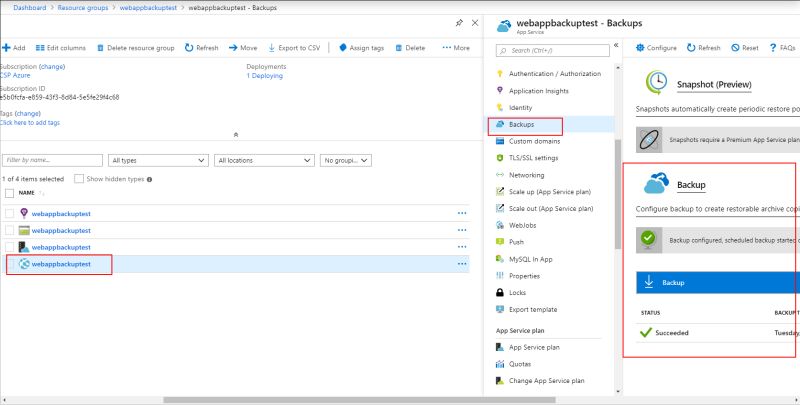Click the Quotas icon
This screenshot has height=405, width=800.
click(x=500, y=364)
